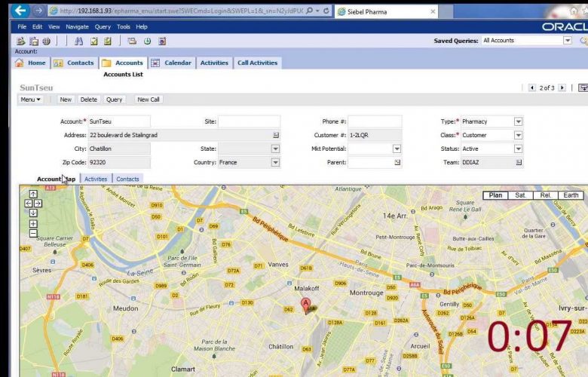The image size is (588, 377).
Task: Click the Query button in applet
Action: pos(114,100)
